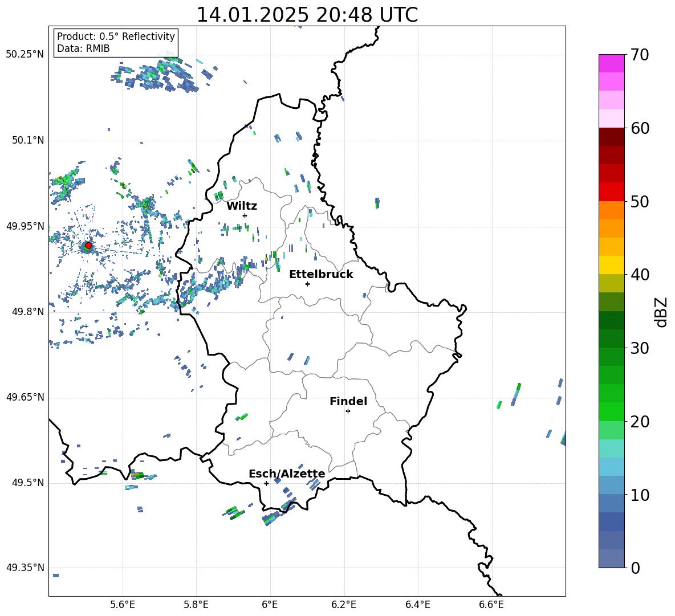Click the colorbar tick label 60
Image resolution: width=675 pixels, height=616 pixels.
tap(640, 128)
